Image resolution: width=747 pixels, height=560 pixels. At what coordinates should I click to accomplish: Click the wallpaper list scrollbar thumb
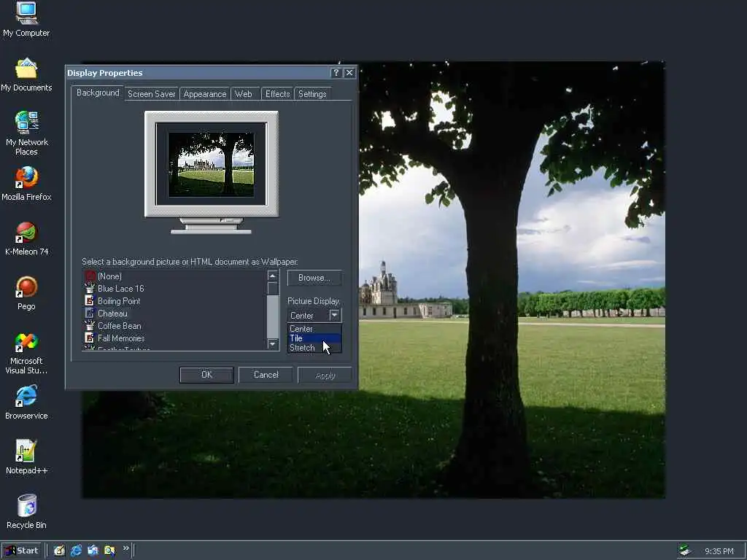coord(273,289)
